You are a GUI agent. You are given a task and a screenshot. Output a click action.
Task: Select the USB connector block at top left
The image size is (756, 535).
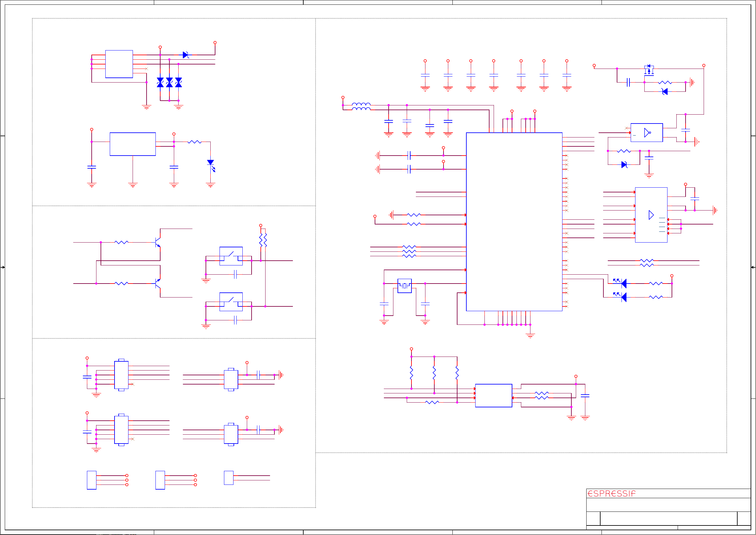click(119, 64)
